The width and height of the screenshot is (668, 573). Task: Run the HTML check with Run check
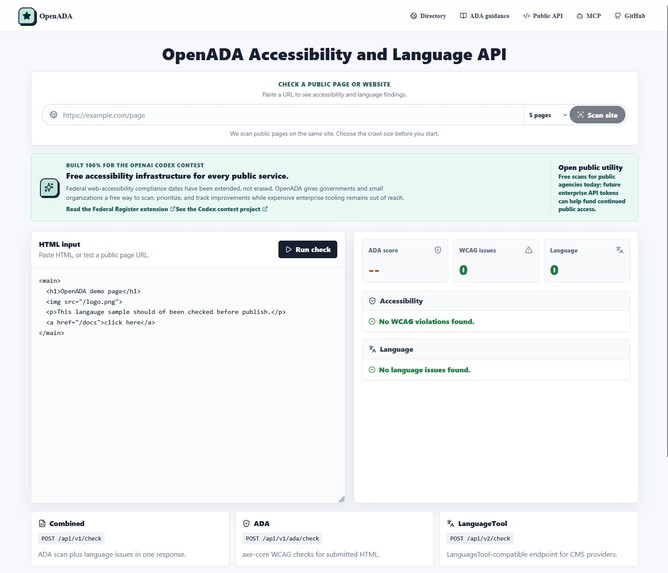click(308, 250)
